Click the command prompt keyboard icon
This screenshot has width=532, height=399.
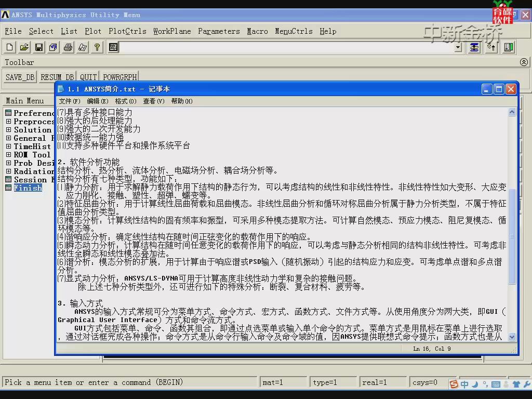point(113,47)
